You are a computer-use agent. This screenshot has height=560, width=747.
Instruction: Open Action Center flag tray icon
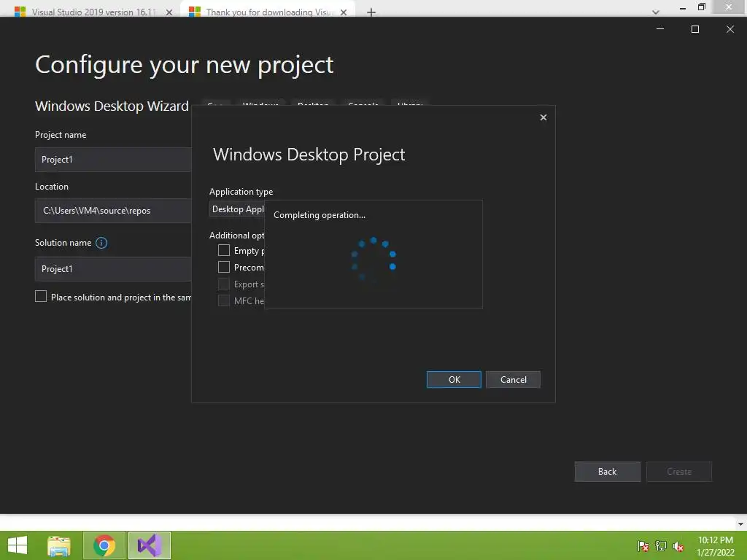pyautogui.click(x=643, y=546)
